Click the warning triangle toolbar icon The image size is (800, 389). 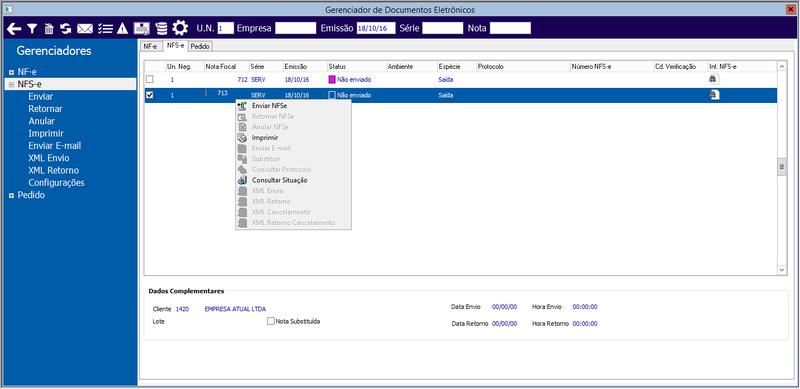(x=122, y=29)
